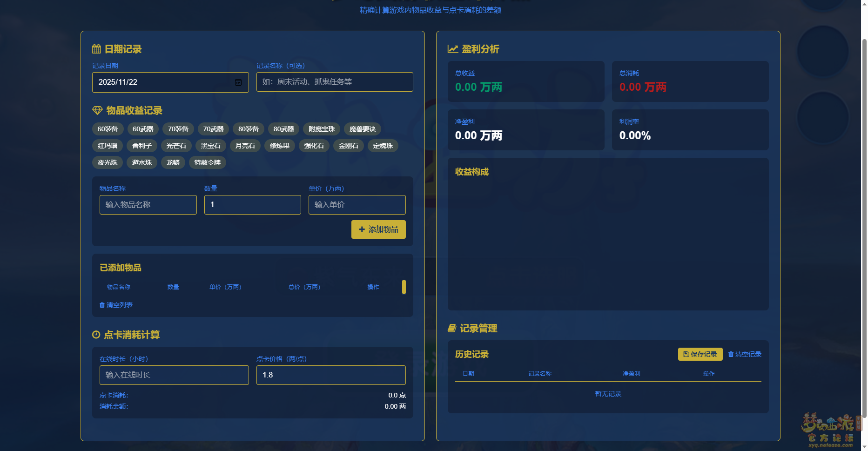Click the 数量 quantity field
Image resolution: width=868 pixels, height=451 pixels.
pos(252,205)
